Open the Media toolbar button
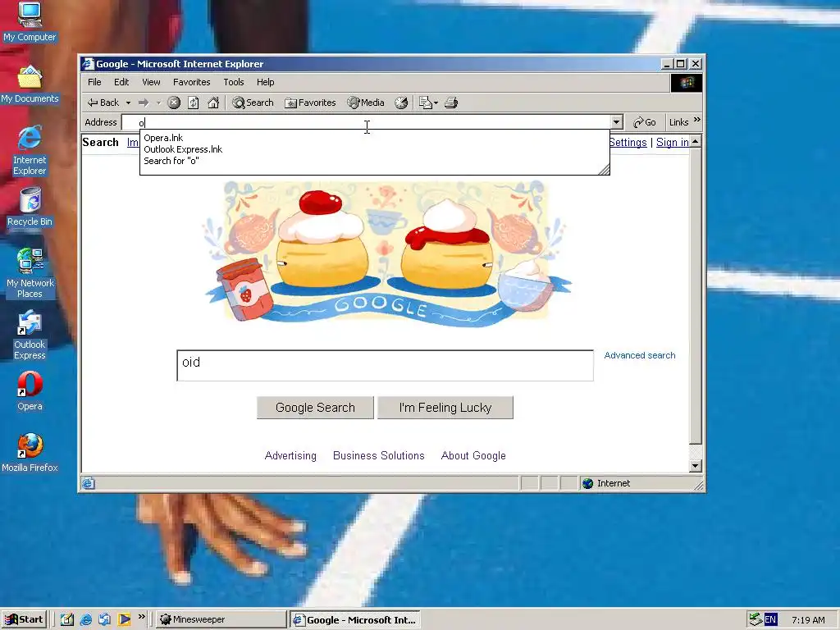 point(366,103)
